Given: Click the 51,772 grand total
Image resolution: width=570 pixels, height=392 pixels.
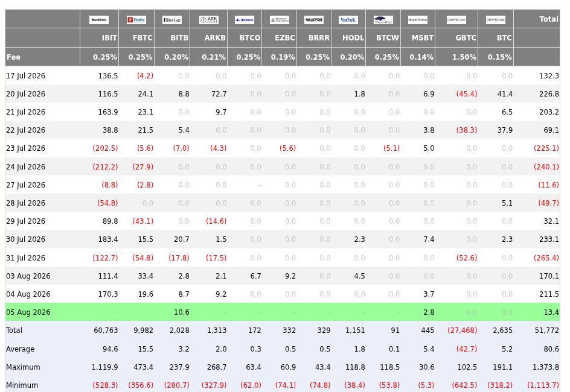Looking at the screenshot, I should [x=546, y=330].
